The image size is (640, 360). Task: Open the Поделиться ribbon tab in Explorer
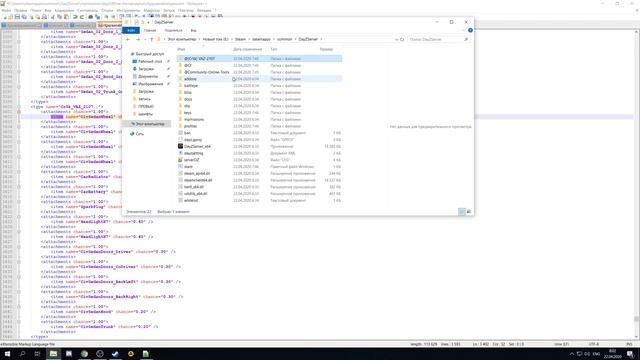coord(173,30)
